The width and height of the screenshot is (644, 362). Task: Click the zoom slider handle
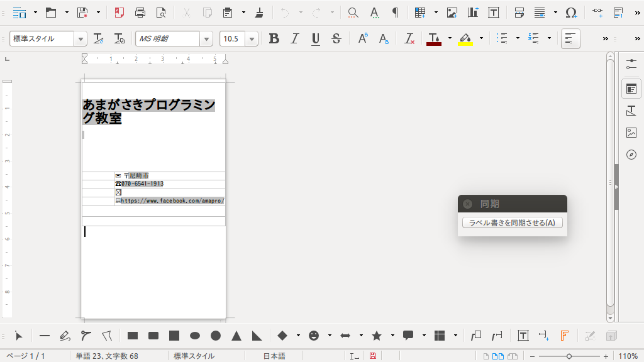click(569, 356)
